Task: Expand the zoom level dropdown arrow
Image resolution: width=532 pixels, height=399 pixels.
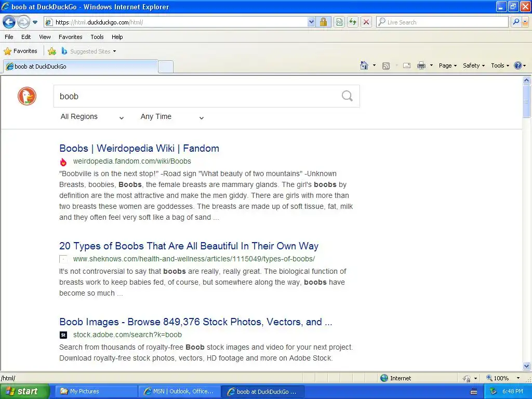Action: [x=518, y=378]
